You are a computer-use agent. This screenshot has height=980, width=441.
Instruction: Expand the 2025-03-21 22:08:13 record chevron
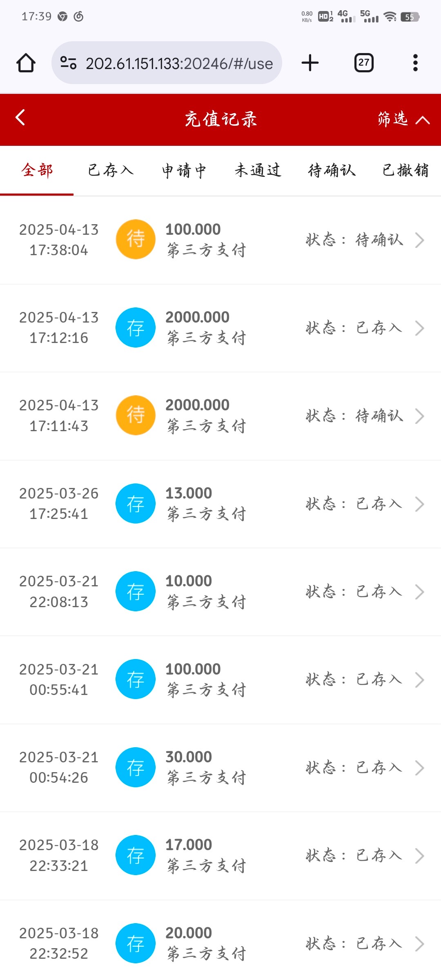(419, 592)
